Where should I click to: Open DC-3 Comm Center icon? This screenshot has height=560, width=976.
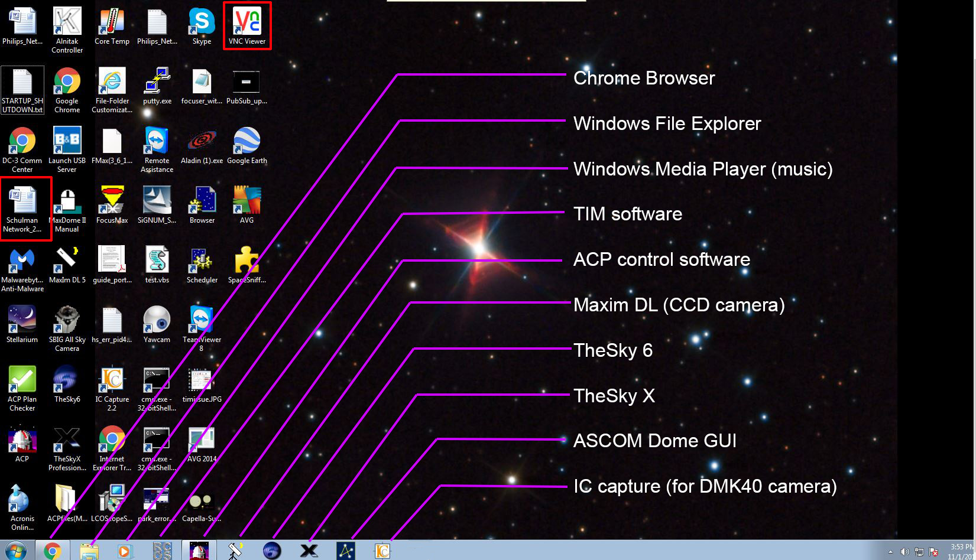coord(22,149)
